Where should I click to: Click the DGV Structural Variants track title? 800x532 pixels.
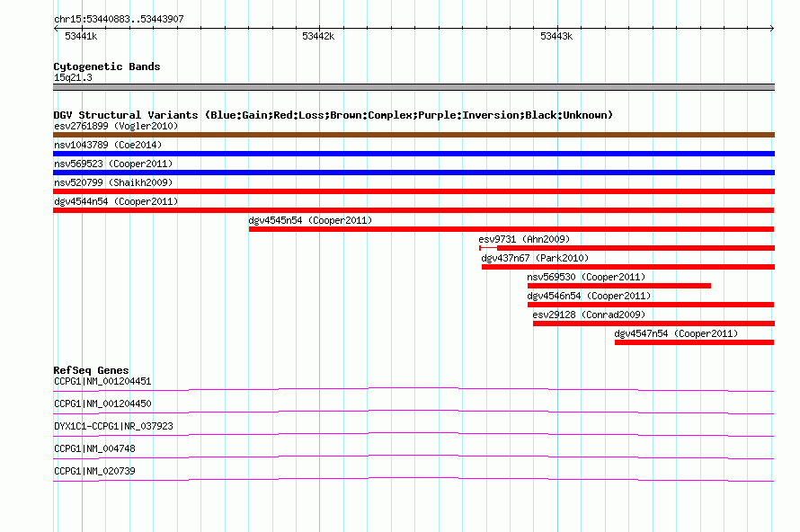coord(333,115)
